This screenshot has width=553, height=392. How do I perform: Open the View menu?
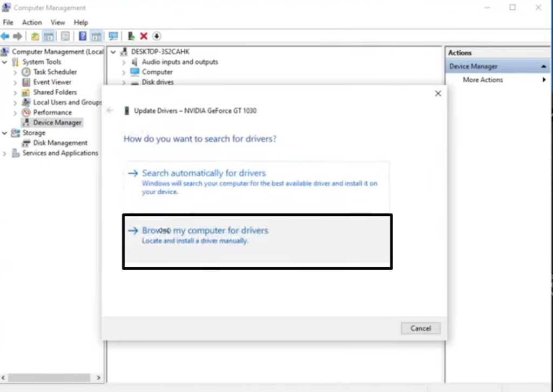pyautogui.click(x=57, y=23)
